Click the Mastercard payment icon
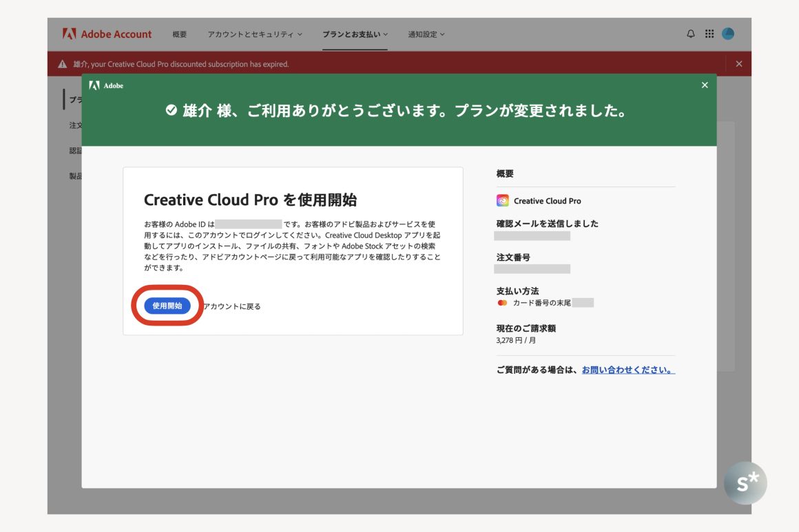This screenshot has height=532, width=799. pos(502,303)
